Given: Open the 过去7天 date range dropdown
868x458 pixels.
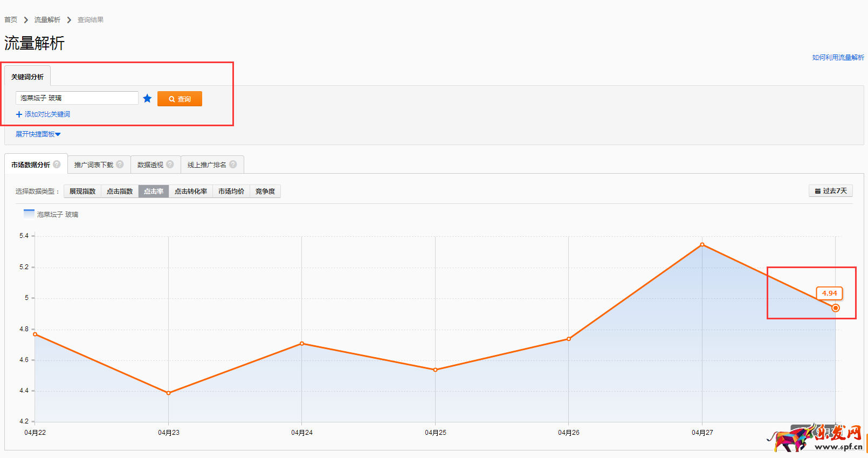Looking at the screenshot, I should tap(831, 191).
